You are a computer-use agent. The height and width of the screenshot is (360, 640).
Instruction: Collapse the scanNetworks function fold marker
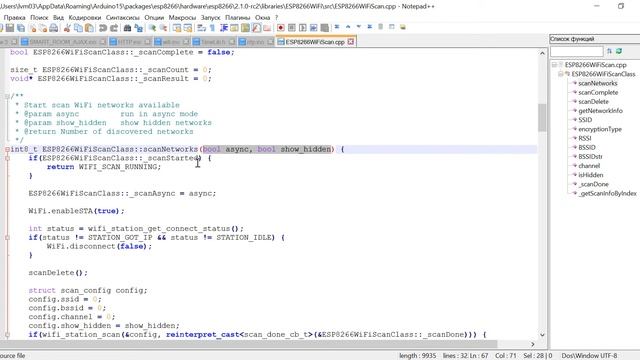(x=7, y=149)
